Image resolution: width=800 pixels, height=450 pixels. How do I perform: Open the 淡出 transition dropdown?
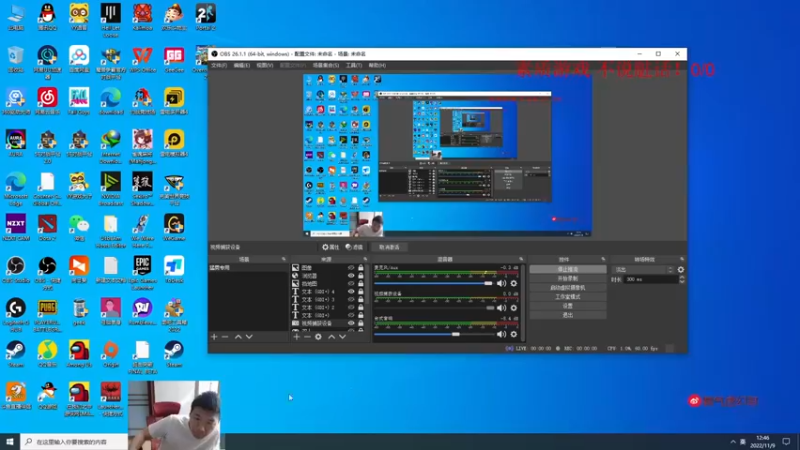643,269
